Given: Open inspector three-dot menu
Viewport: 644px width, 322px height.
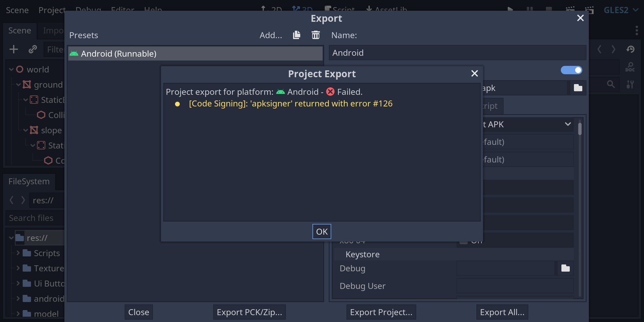Looking at the screenshot, I should (637, 30).
